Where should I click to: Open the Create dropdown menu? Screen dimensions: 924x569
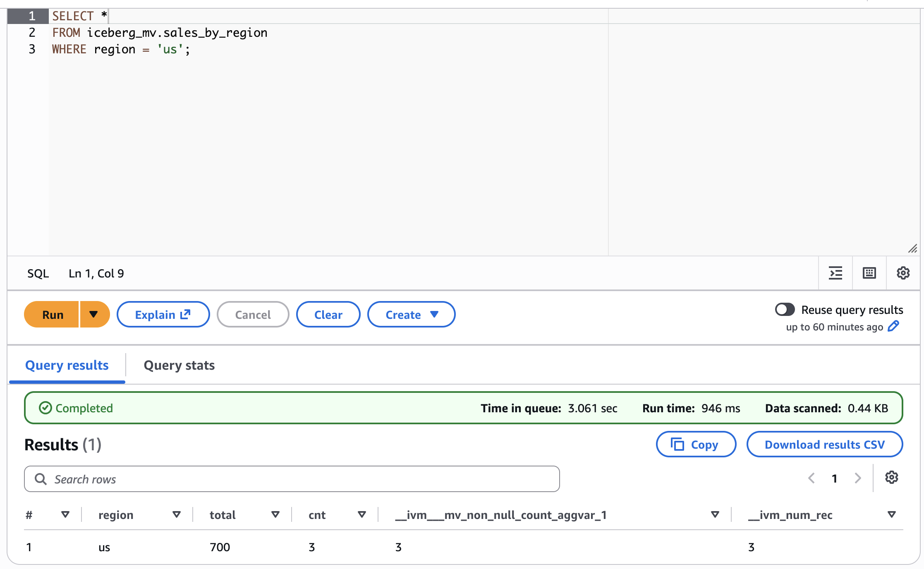click(x=411, y=314)
